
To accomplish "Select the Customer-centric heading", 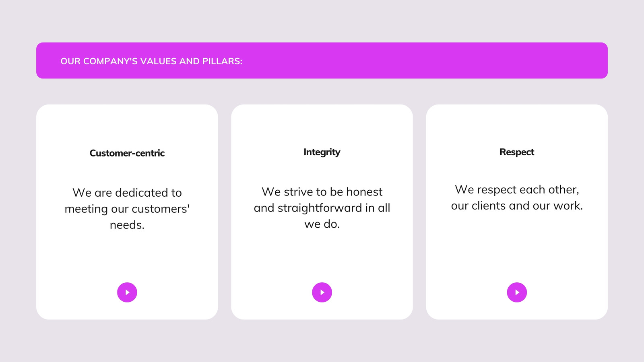I will (x=127, y=153).
